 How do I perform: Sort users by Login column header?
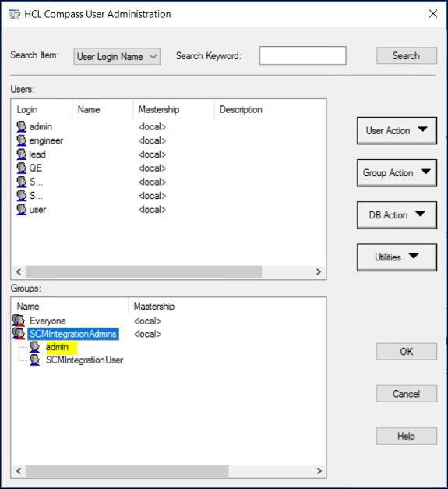pos(41,109)
